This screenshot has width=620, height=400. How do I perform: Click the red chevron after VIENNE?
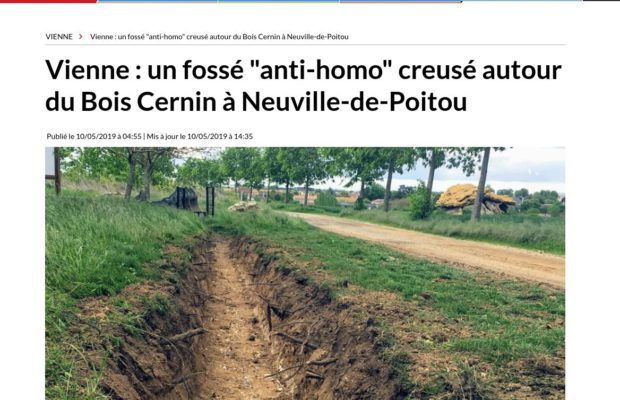(x=81, y=37)
